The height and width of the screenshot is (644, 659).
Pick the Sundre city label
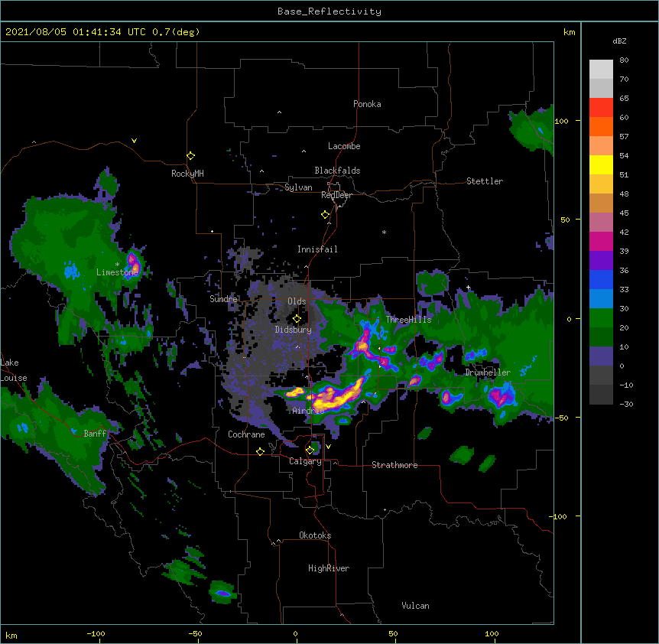(223, 299)
